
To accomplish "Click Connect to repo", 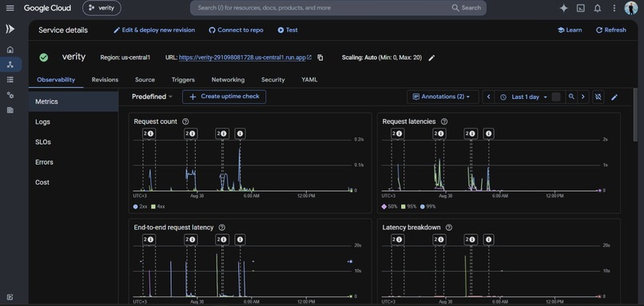I will [x=237, y=30].
